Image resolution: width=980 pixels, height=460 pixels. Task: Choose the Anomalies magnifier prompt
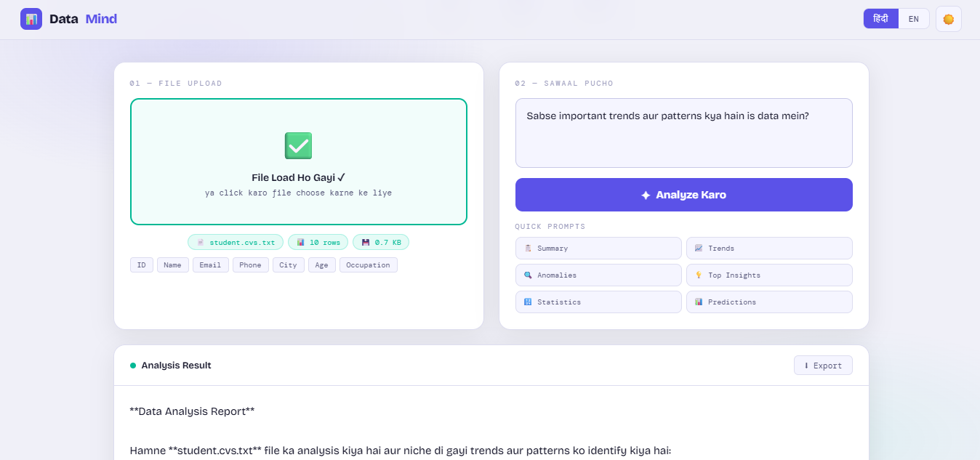598,275
